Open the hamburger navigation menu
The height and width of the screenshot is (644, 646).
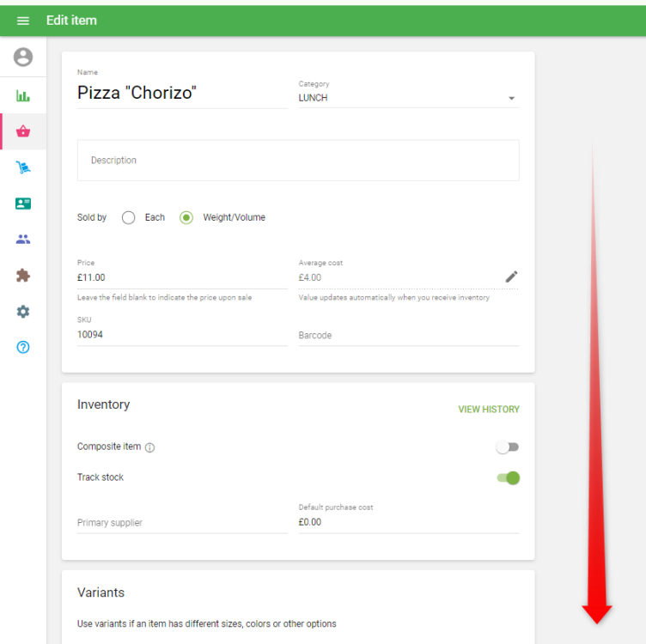pyautogui.click(x=23, y=21)
